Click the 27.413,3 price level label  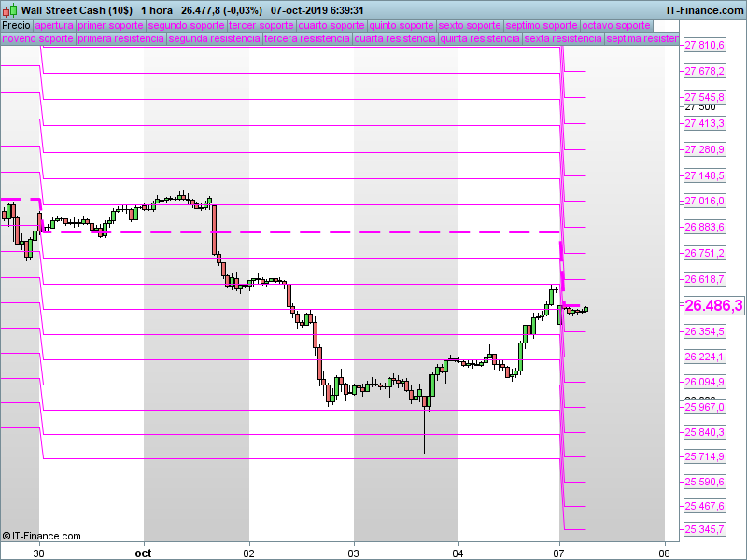tap(705, 123)
